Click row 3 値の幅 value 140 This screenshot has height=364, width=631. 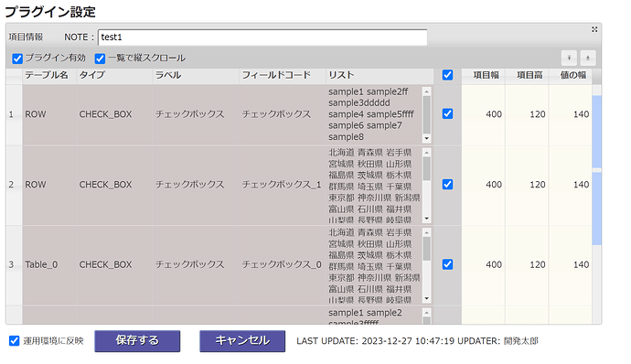(571, 265)
